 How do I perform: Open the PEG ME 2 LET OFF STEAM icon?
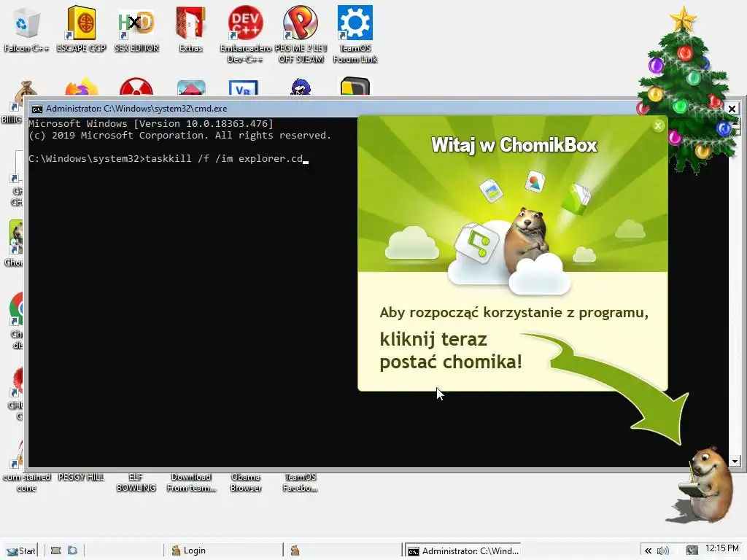301,34
